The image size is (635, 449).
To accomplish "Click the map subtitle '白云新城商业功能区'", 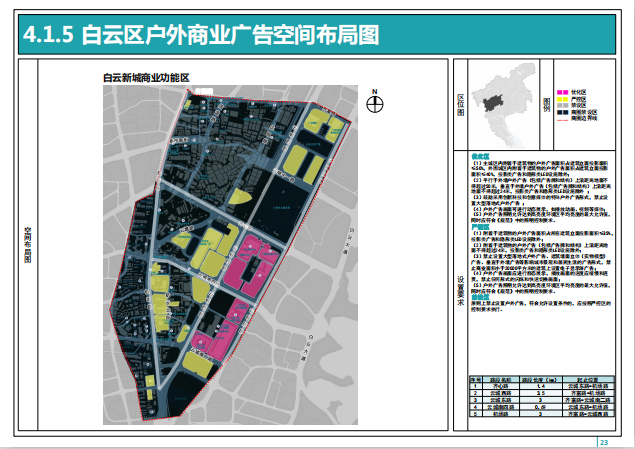I will [146, 78].
